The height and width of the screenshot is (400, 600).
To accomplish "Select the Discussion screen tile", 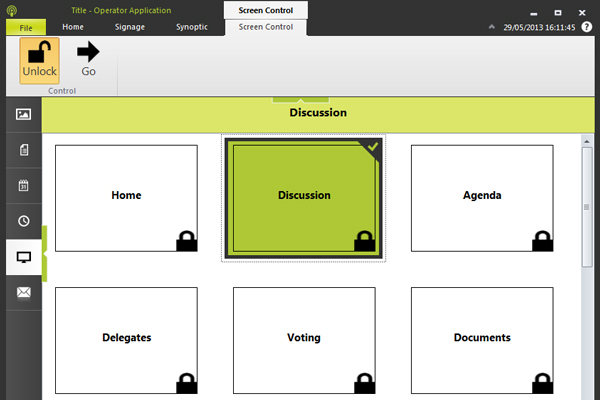I will [304, 198].
